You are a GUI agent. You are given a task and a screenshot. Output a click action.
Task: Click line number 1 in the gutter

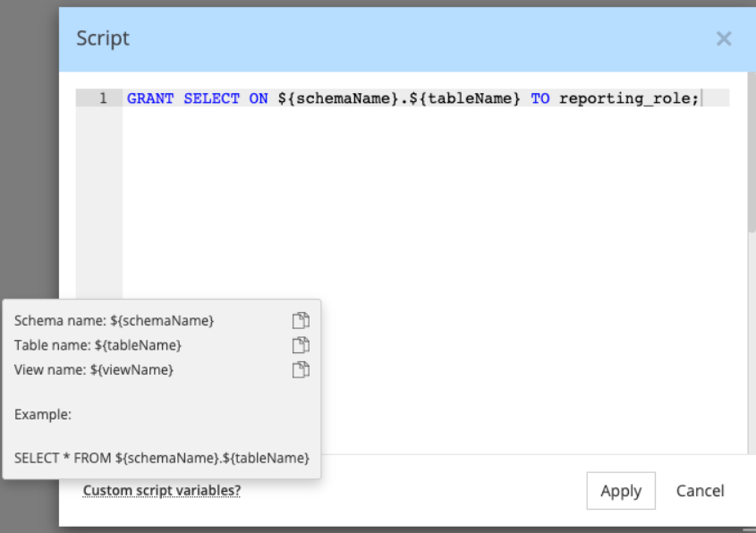tap(105, 98)
